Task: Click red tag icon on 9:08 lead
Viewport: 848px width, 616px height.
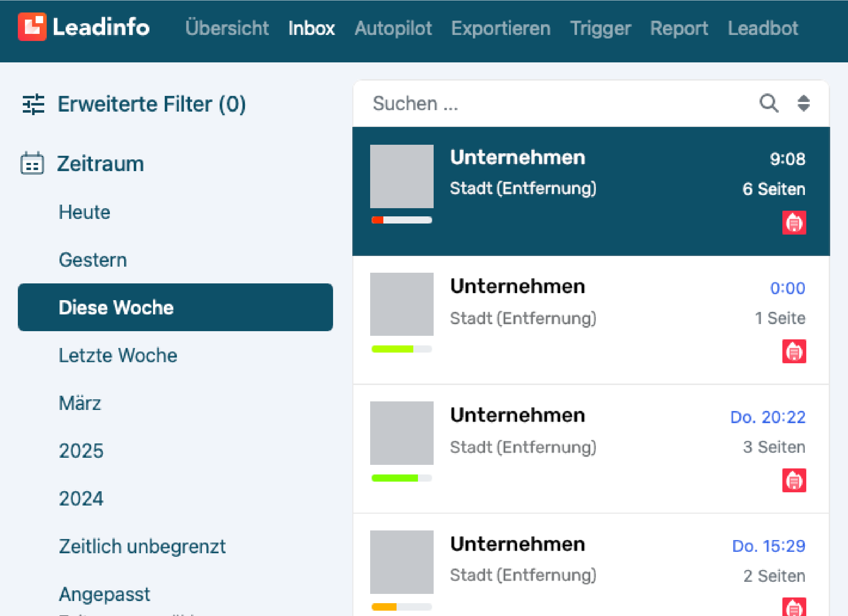Action: 794,223
